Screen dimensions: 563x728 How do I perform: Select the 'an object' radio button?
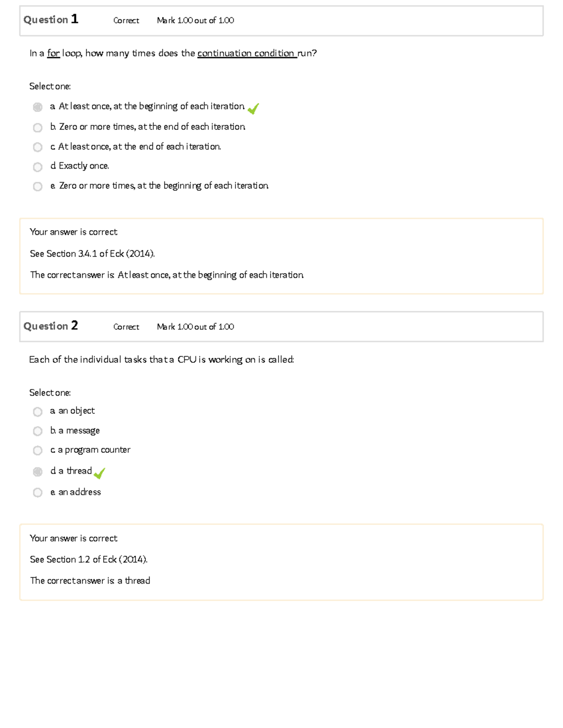click(38, 412)
